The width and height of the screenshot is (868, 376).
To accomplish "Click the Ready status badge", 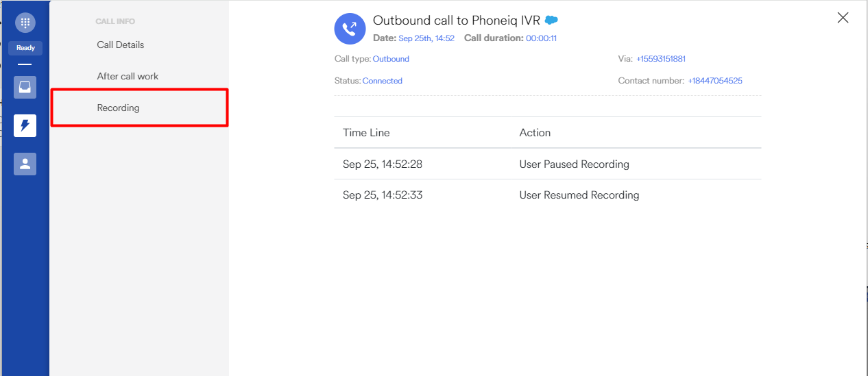I will [25, 48].
